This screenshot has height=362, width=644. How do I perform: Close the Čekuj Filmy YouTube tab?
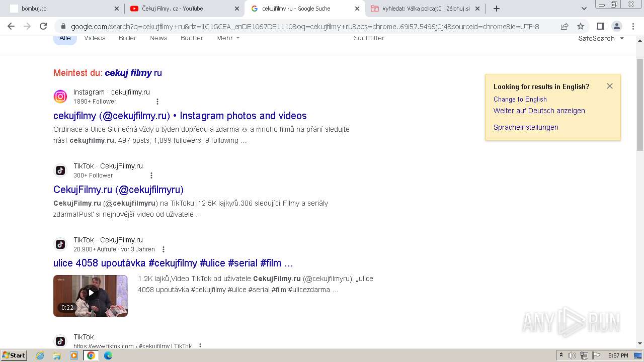click(236, 9)
